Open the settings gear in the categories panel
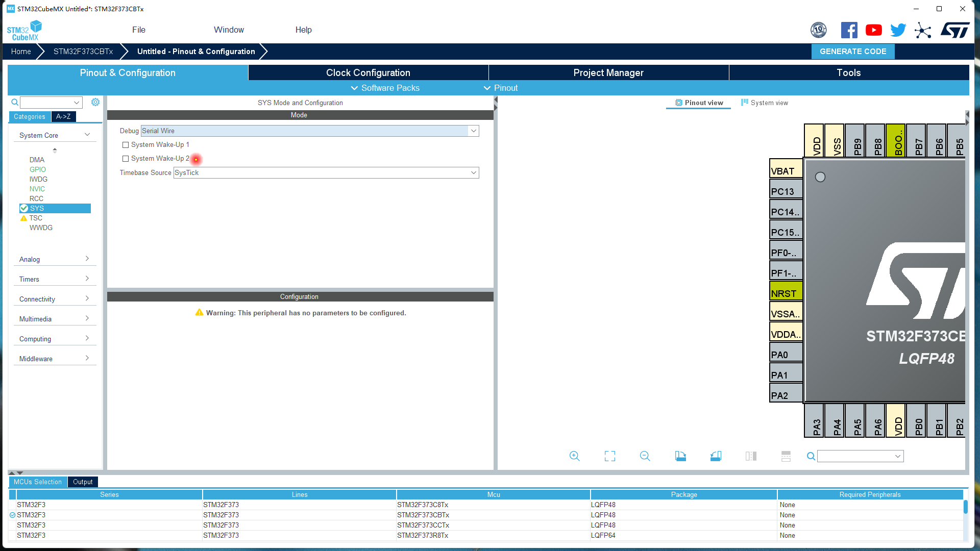 pyautogui.click(x=95, y=102)
